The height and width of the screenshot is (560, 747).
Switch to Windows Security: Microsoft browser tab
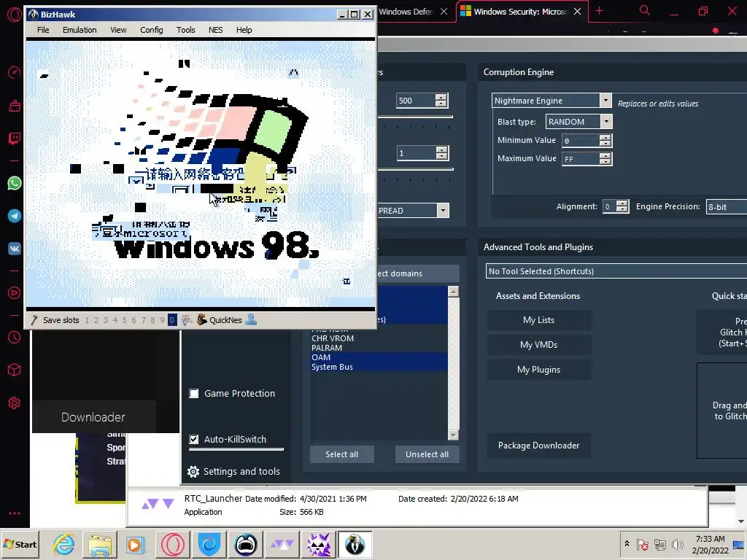(519, 12)
